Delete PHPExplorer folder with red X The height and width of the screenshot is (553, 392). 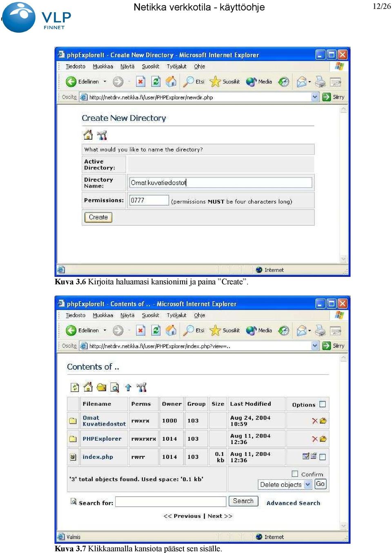[314, 439]
